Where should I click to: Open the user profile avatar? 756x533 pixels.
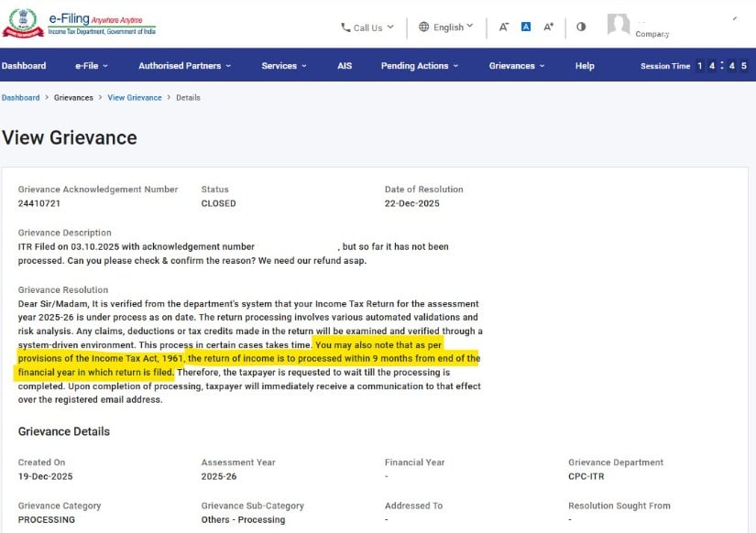tap(619, 26)
